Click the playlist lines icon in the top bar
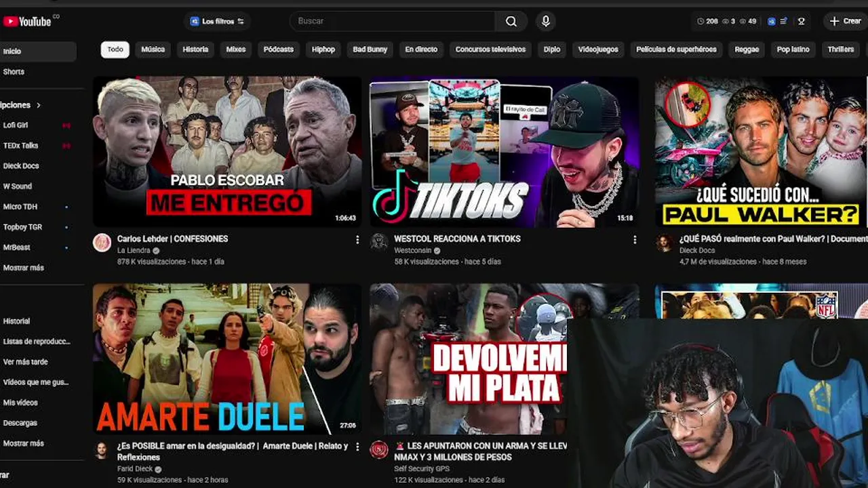Screen dimensions: 868x488 pyautogui.click(x=784, y=22)
